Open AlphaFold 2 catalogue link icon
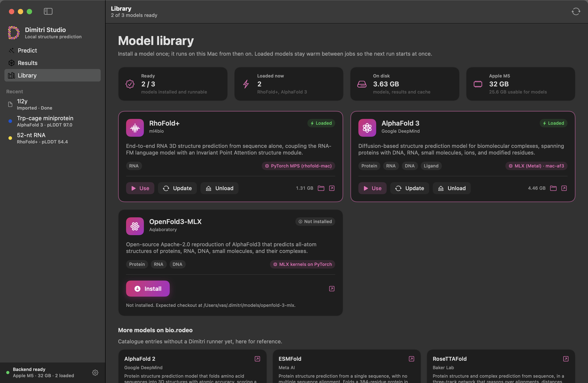588x383 pixels. click(x=257, y=359)
